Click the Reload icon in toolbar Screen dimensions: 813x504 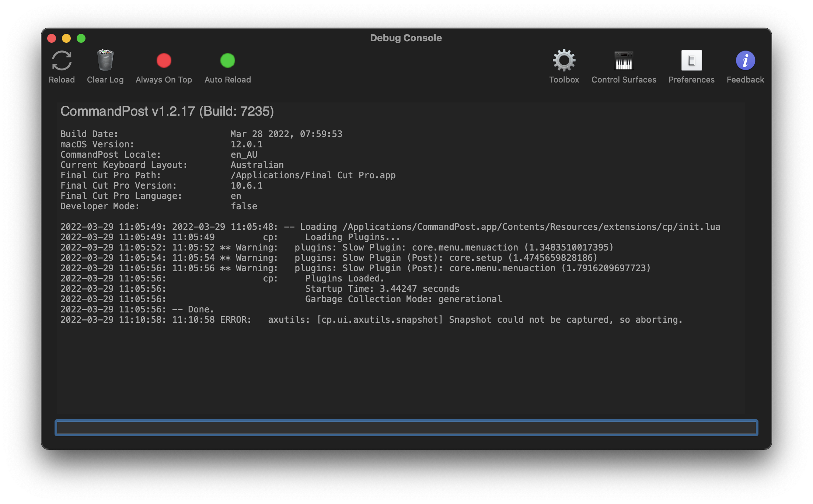(x=62, y=60)
